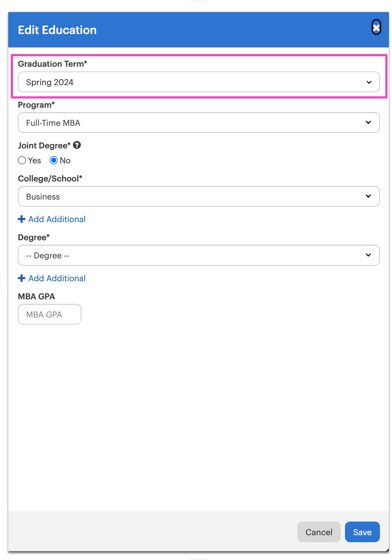
Task: Click Add Additional link under College/School
Action: pos(57,219)
